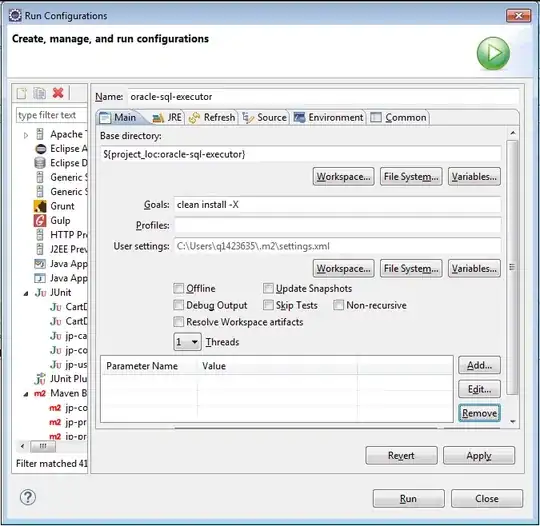Viewport: 540px width, 526px height.
Task: Click the Remove parameter button
Action: (x=479, y=413)
